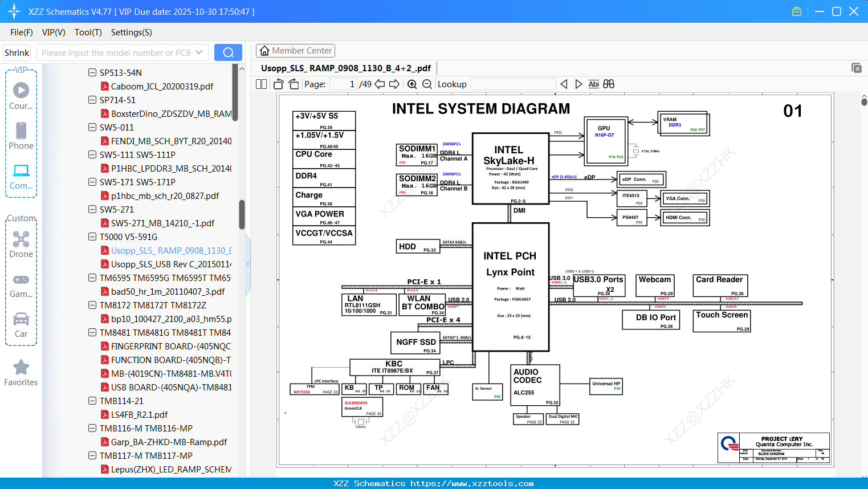The width and height of the screenshot is (868, 489).
Task: Open the Drone category in sidebar
Action: pos(21,244)
